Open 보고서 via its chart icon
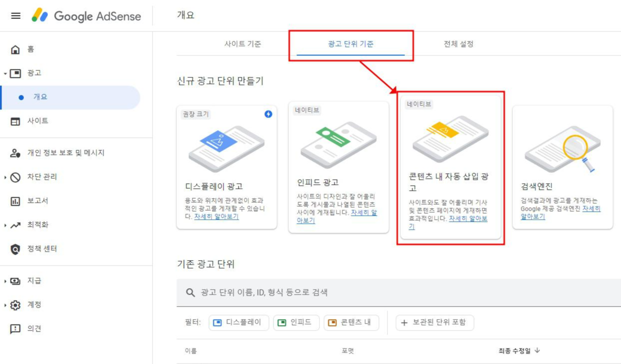 coord(16,201)
